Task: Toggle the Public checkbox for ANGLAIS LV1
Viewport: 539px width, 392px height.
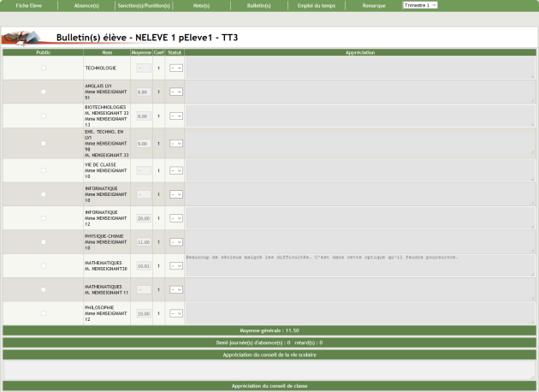Action: click(44, 92)
